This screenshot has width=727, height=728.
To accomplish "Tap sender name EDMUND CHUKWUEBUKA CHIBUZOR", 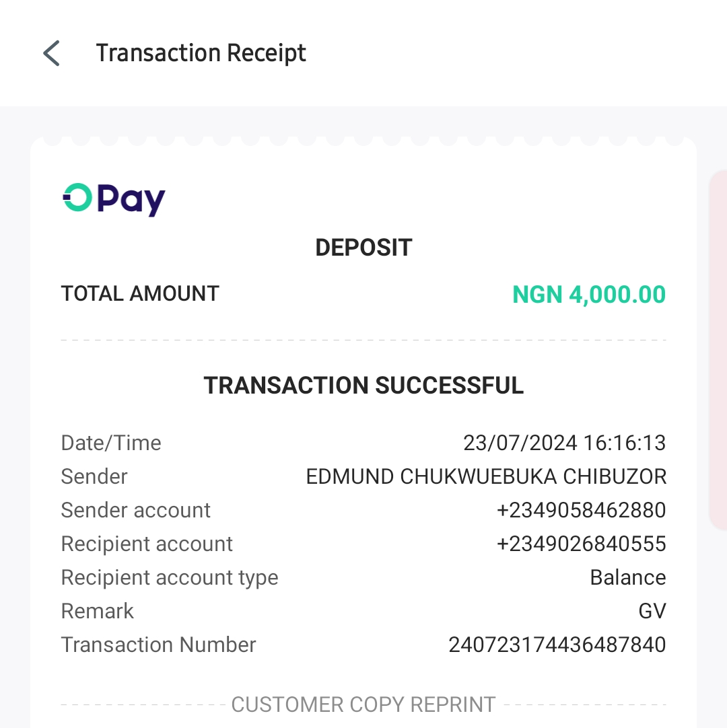I will click(486, 476).
